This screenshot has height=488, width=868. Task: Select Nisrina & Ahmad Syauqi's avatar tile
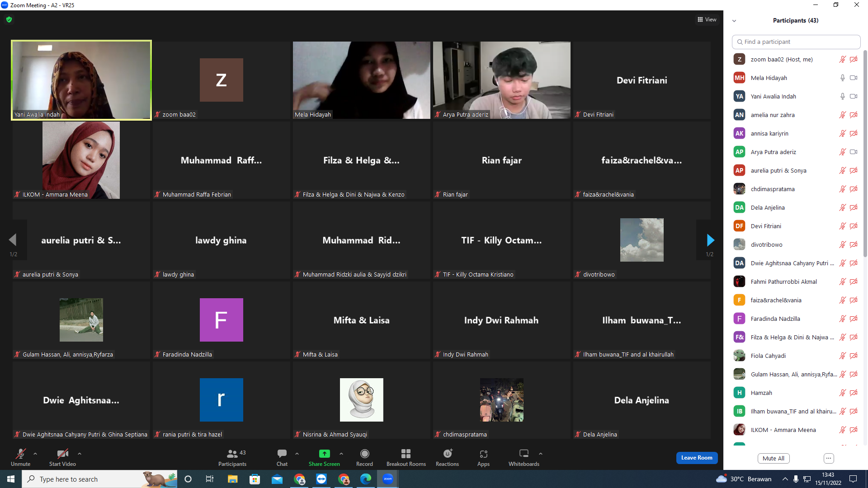362,400
